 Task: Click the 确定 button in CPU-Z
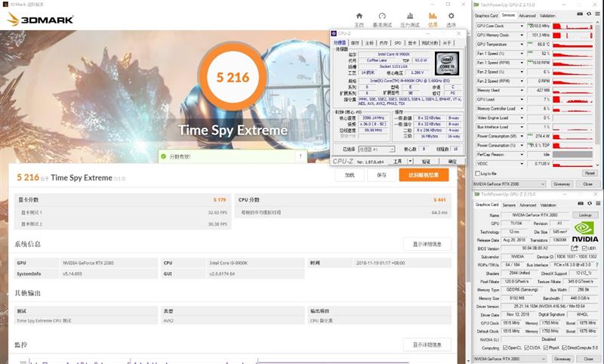452,161
